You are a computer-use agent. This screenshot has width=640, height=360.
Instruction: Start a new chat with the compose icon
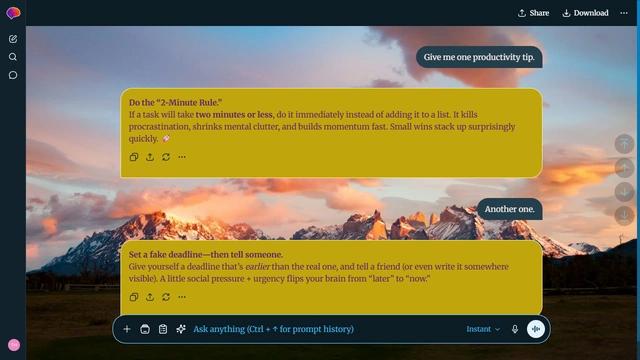pyautogui.click(x=13, y=39)
